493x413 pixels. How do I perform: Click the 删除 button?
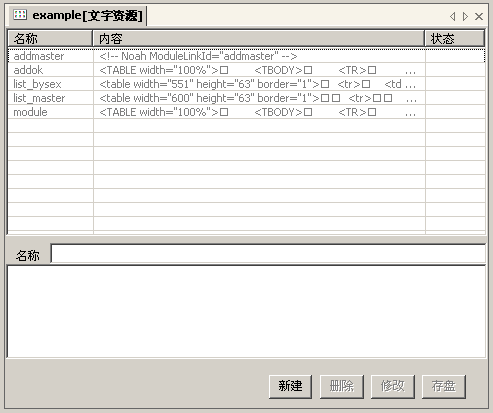pos(342,386)
